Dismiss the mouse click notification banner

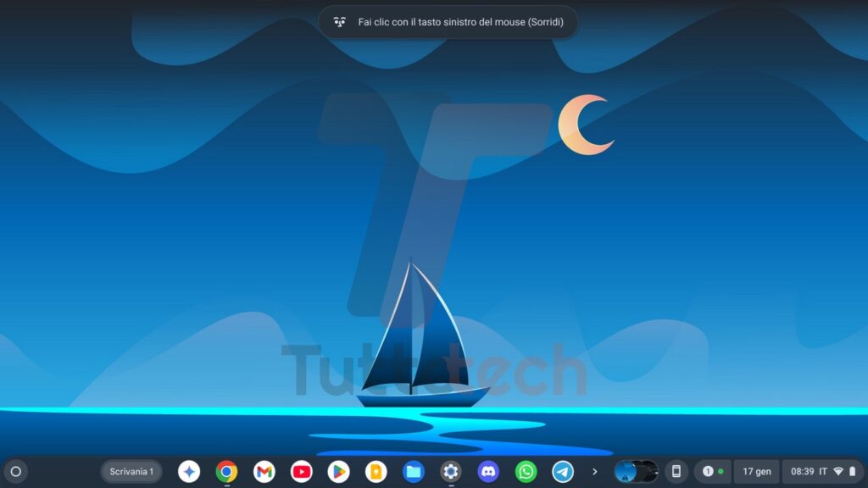[448, 22]
